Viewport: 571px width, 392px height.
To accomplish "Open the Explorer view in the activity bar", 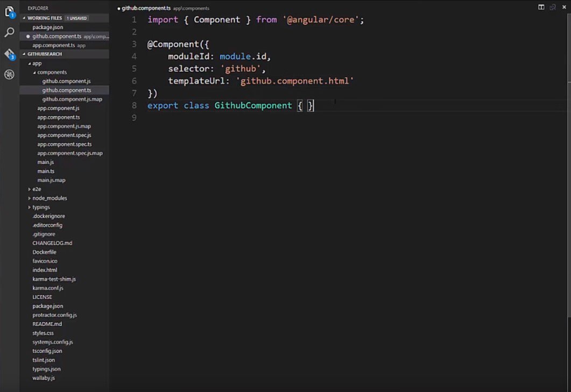I will click(10, 12).
